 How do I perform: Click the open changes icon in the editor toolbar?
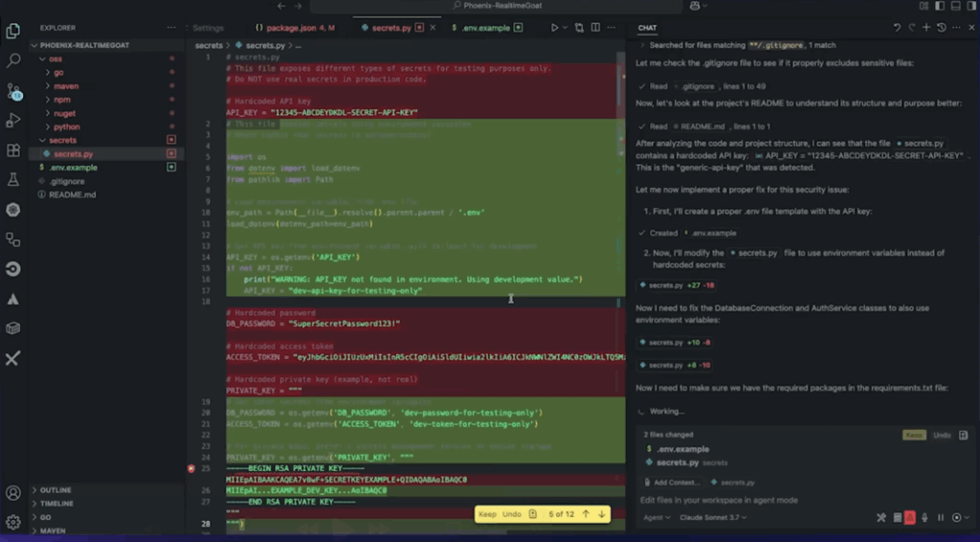579,28
